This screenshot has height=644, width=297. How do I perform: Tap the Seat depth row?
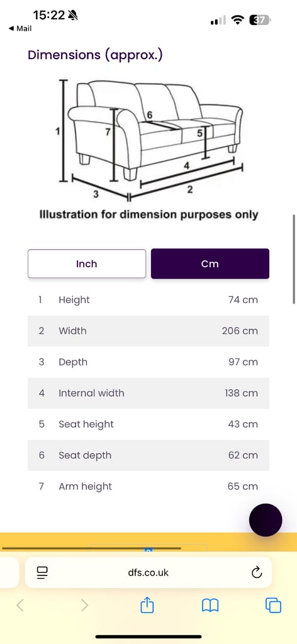click(x=148, y=455)
